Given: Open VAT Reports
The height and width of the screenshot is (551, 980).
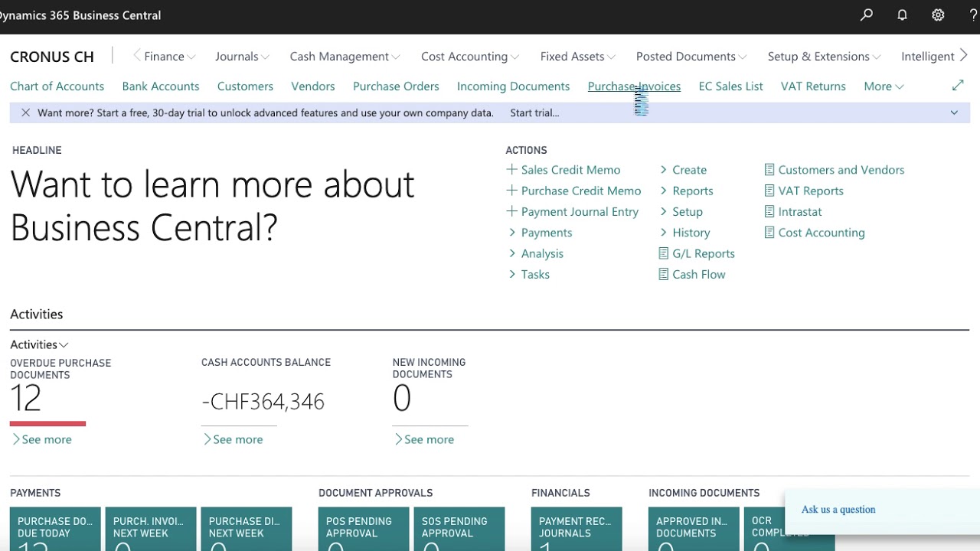Looking at the screenshot, I should tap(804, 191).
